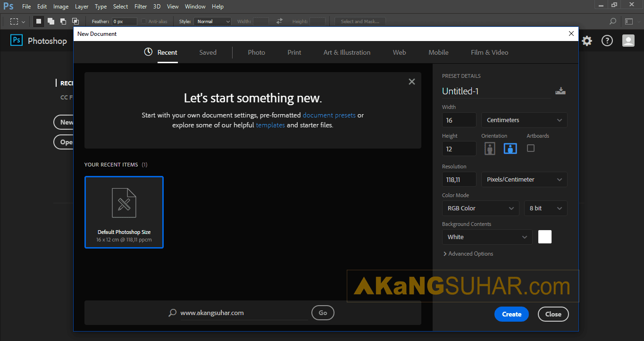644x341 pixels.
Task: Pick the Subtract from selection icon
Action: coord(63,21)
